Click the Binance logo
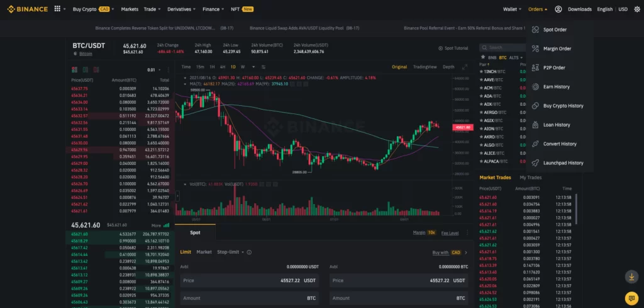The image size is (644, 308). 28,9
